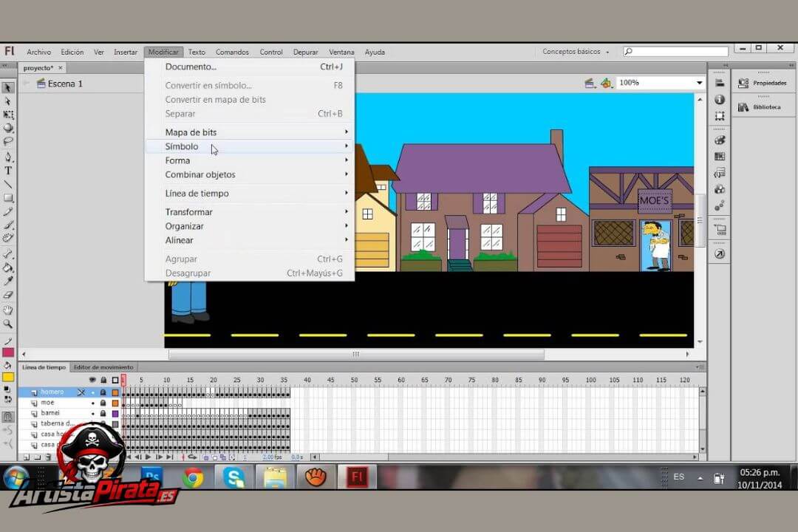Expand the Línea de tiempo submenu
This screenshot has height=532, width=798.
250,194
